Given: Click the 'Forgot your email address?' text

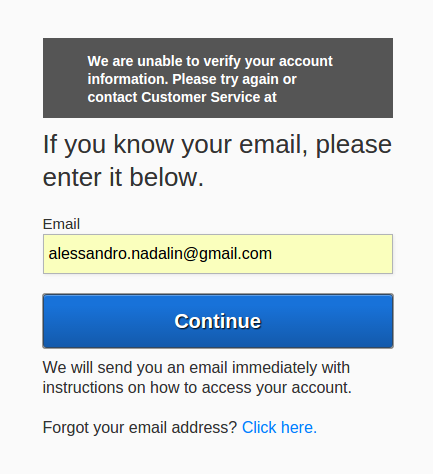Looking at the screenshot, I should pos(140,427).
